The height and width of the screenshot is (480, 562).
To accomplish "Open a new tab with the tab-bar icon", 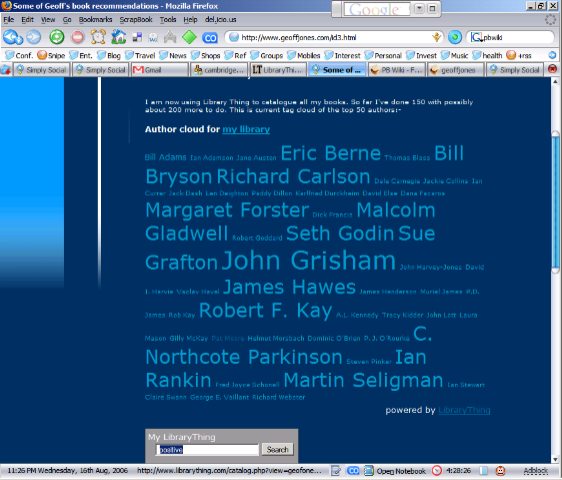I will pyautogui.click(x=5, y=70).
